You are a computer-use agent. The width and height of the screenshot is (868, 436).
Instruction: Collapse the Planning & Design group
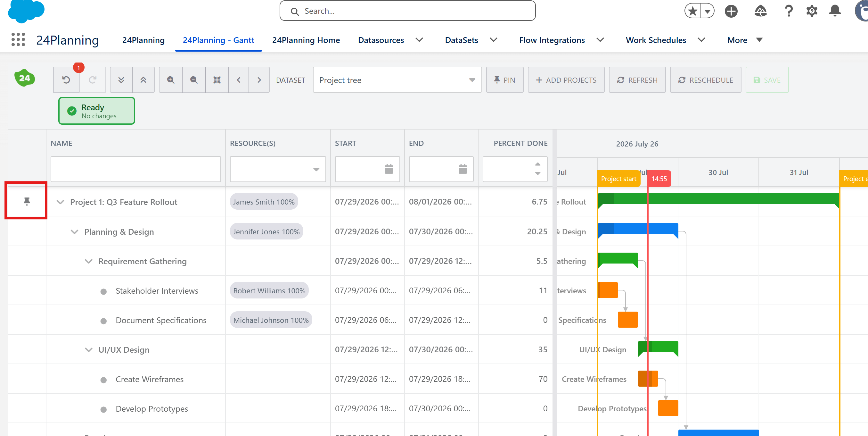tap(74, 232)
